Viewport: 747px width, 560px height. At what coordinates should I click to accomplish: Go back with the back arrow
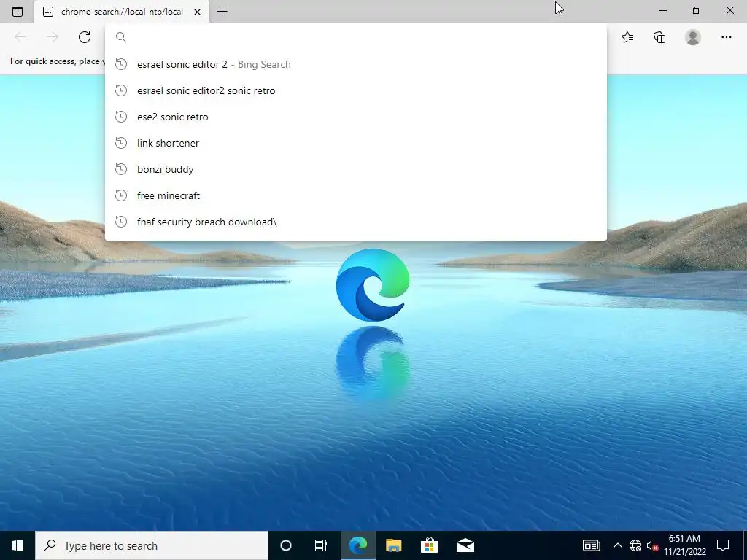click(20, 37)
